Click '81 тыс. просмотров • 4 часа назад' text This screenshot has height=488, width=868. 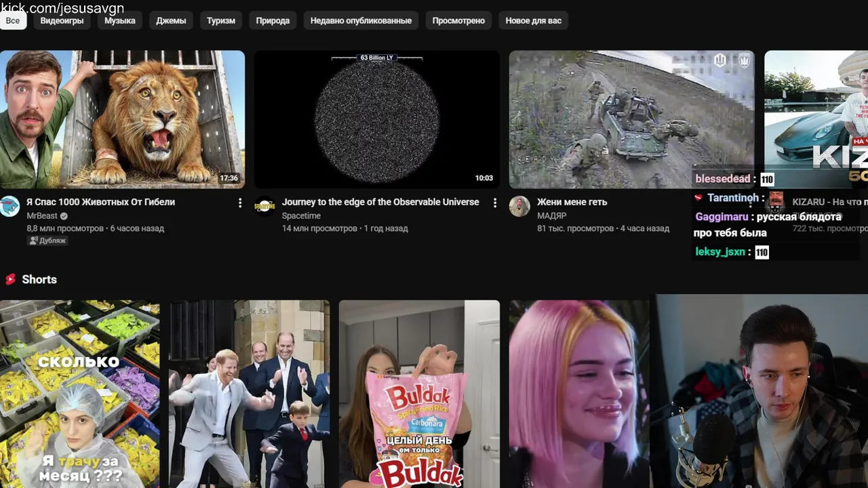tap(603, 228)
